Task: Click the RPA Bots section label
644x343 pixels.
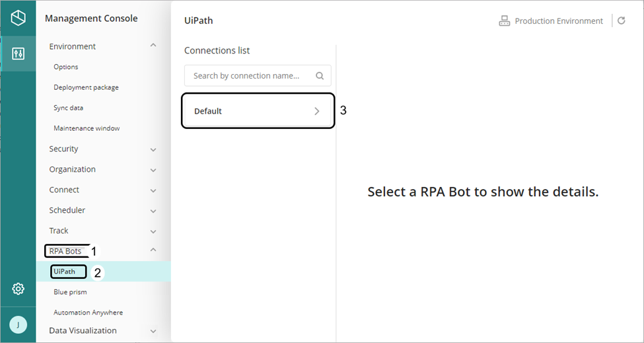Action: 65,251
